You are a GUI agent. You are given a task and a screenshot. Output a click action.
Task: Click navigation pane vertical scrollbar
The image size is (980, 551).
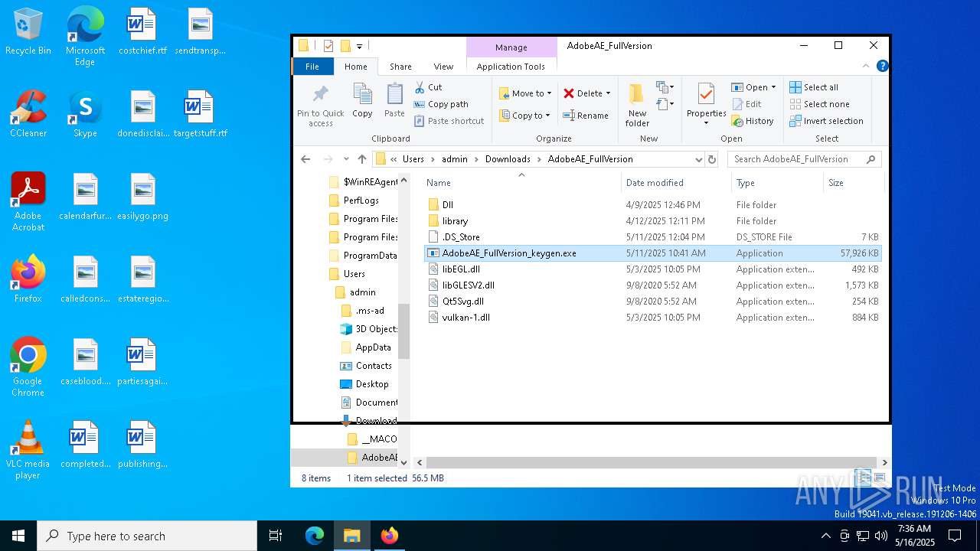point(404,331)
